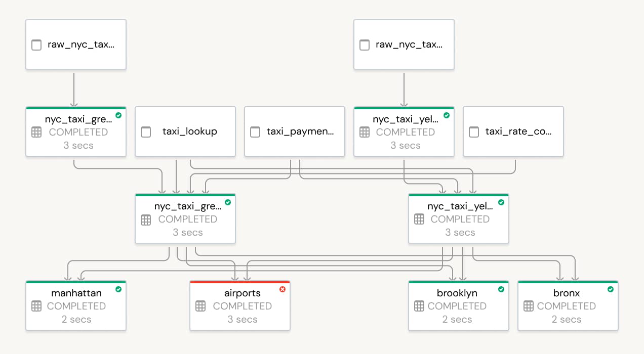This screenshot has width=644, height=354.
Task: Select the taxi_lookup view name
Action: [190, 131]
